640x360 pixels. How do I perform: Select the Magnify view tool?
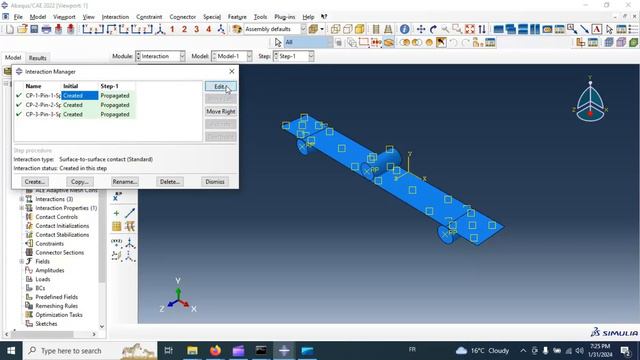[x=445, y=29]
